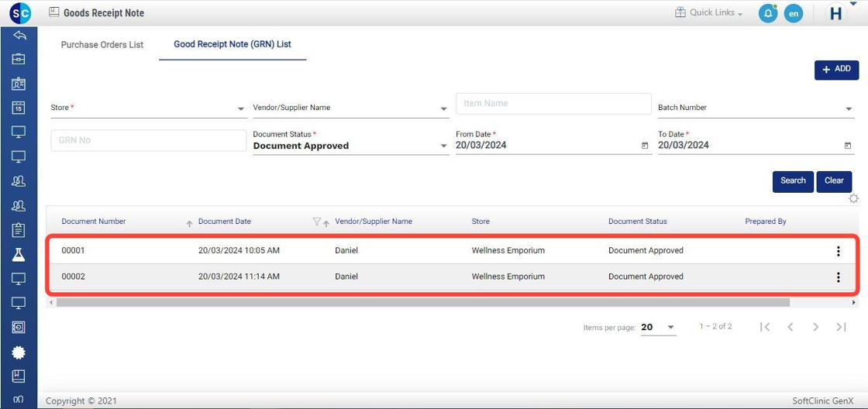Open the calendar module in sidebar
Image resolution: width=868 pixels, height=409 pixels.
click(x=19, y=108)
